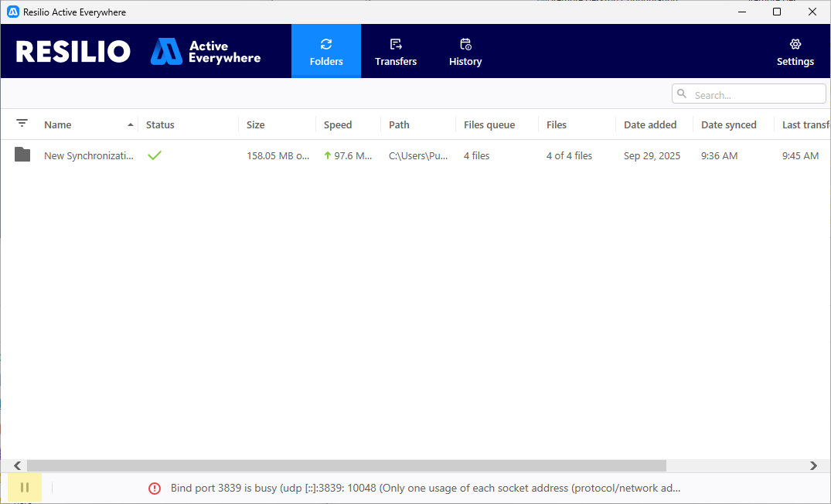Image resolution: width=831 pixels, height=504 pixels.
Task: Sort by Name column header
Action: click(58, 125)
